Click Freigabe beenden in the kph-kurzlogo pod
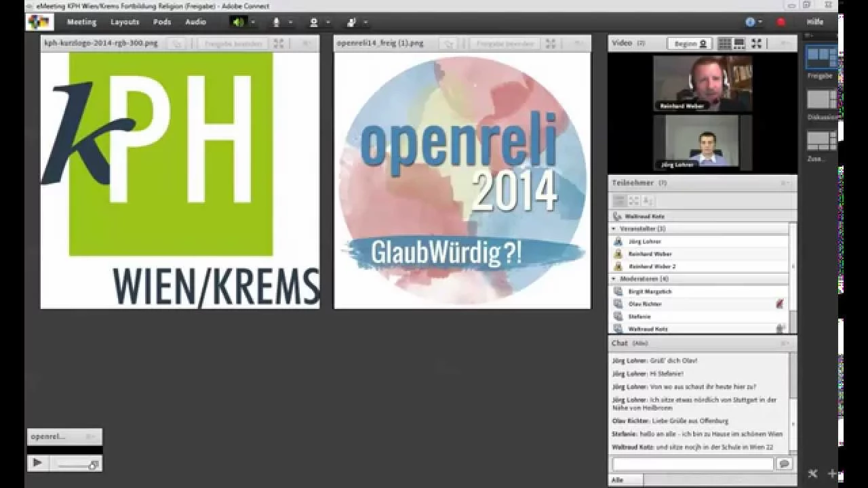 (x=234, y=43)
